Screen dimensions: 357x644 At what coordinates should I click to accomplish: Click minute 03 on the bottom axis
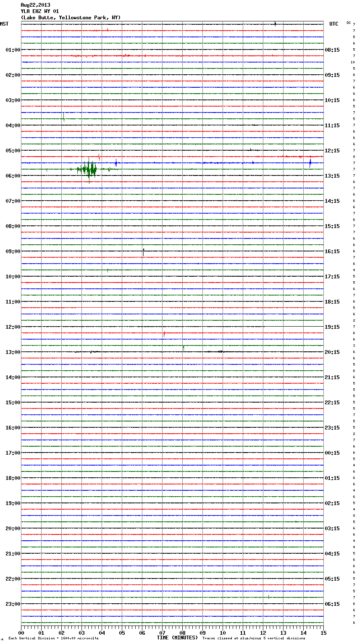81,633
